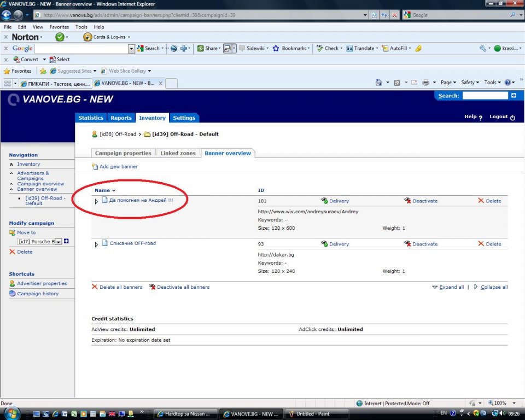The width and height of the screenshot is (525, 420).
Task: Open the Move to campaign dropdown
Action: coord(58,242)
